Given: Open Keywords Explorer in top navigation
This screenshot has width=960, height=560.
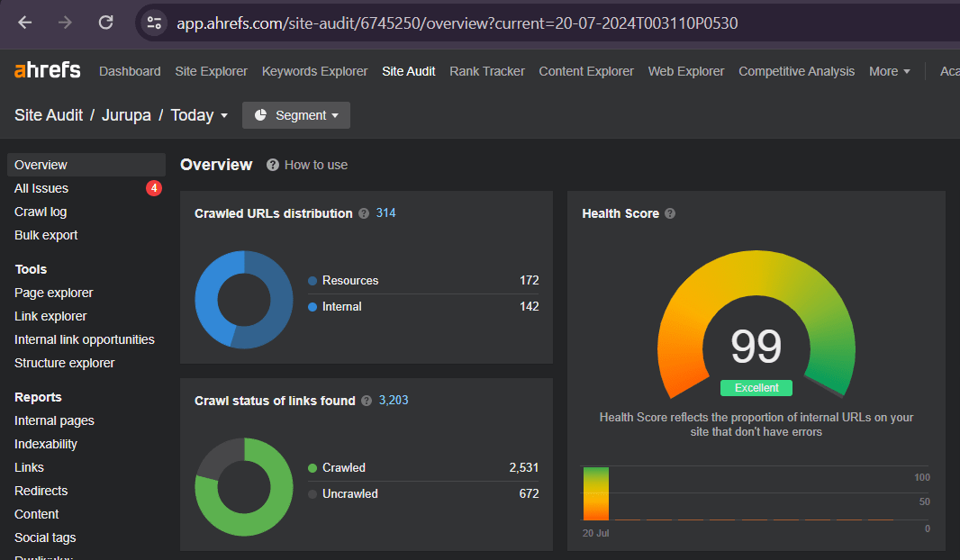Looking at the screenshot, I should (x=314, y=71).
